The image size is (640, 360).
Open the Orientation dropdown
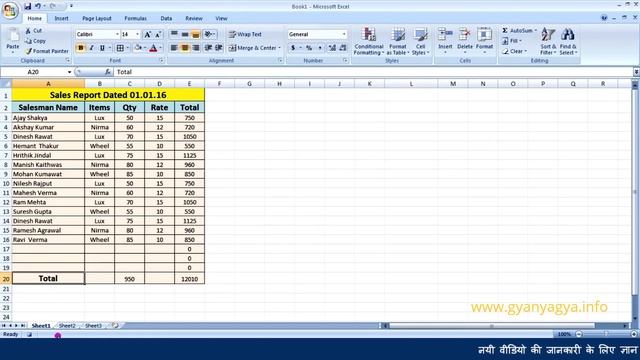210,35
